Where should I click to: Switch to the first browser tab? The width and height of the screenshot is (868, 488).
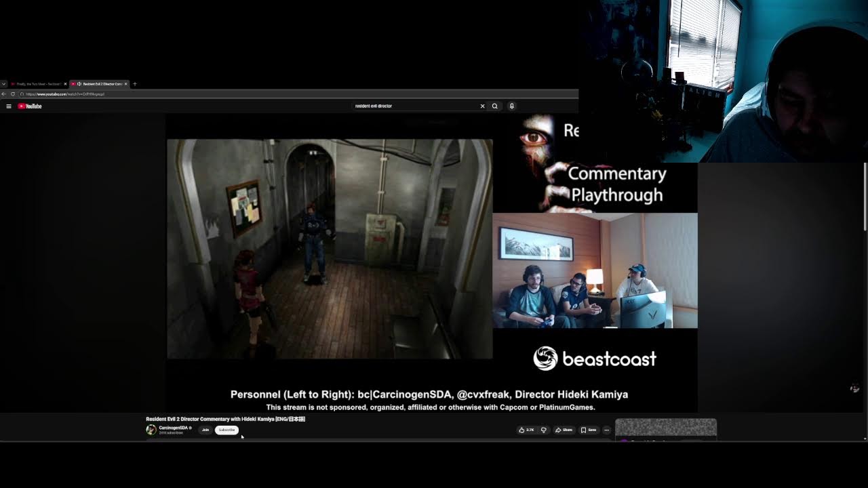tap(38, 84)
